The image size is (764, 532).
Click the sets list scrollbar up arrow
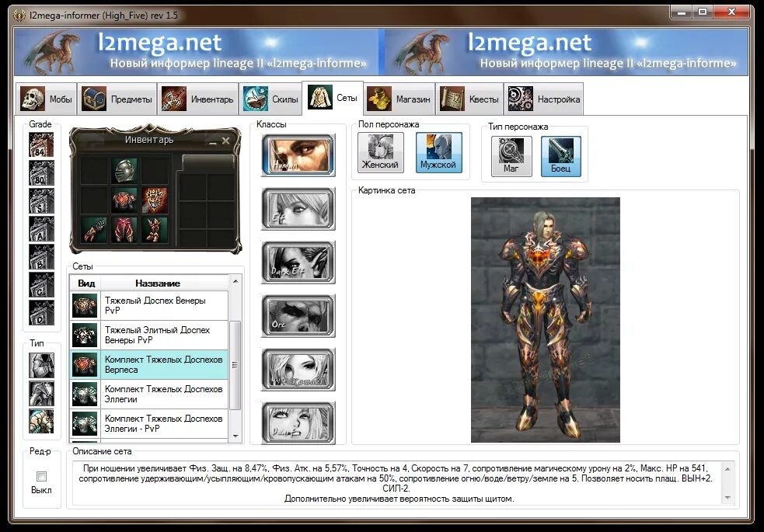click(235, 281)
